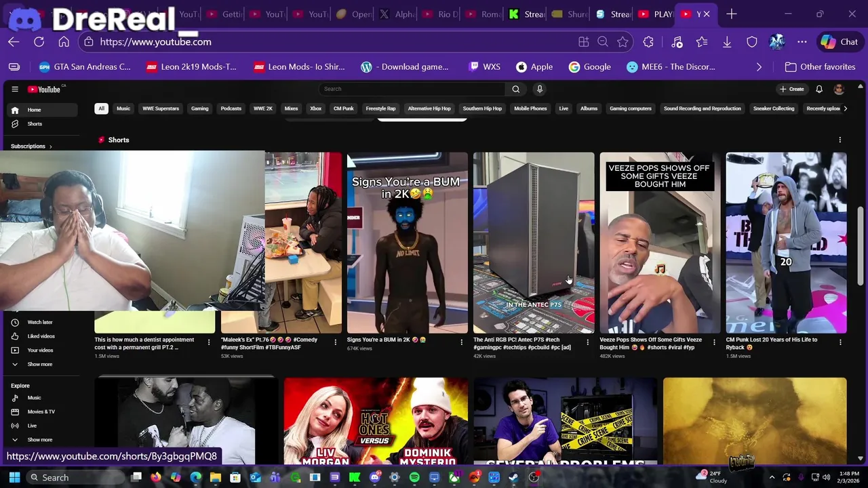Start voice search with the microphone icon
Viewport: 868px width, 488px height.
point(540,89)
